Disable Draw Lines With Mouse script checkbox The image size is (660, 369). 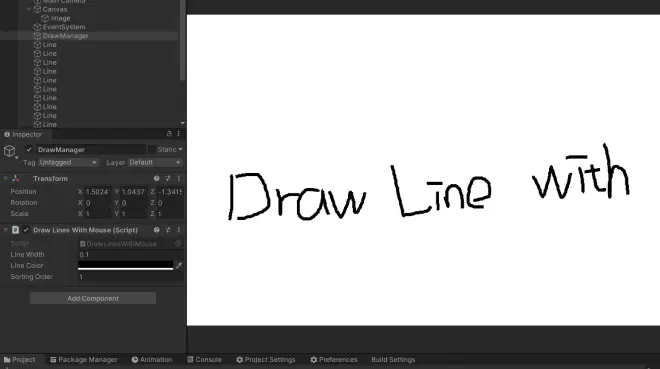(26, 230)
